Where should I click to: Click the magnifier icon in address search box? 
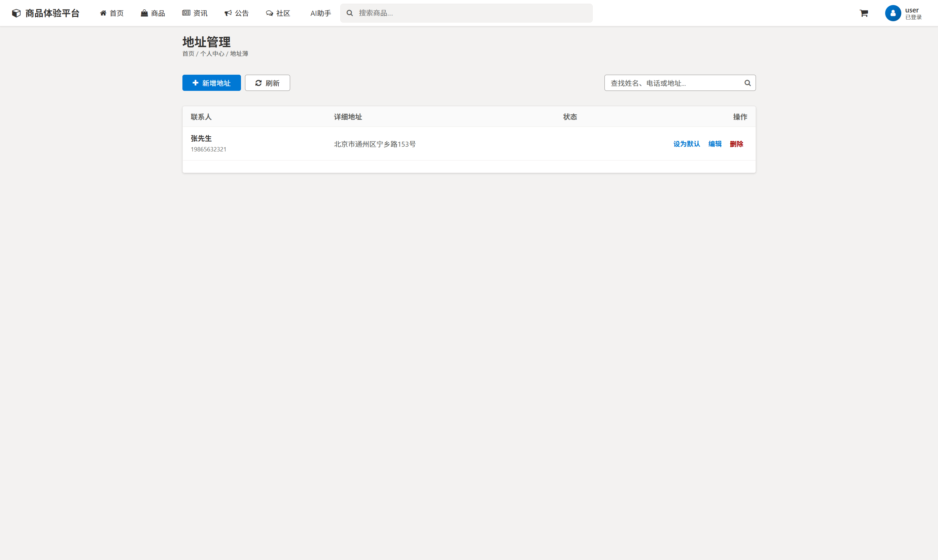tap(748, 83)
